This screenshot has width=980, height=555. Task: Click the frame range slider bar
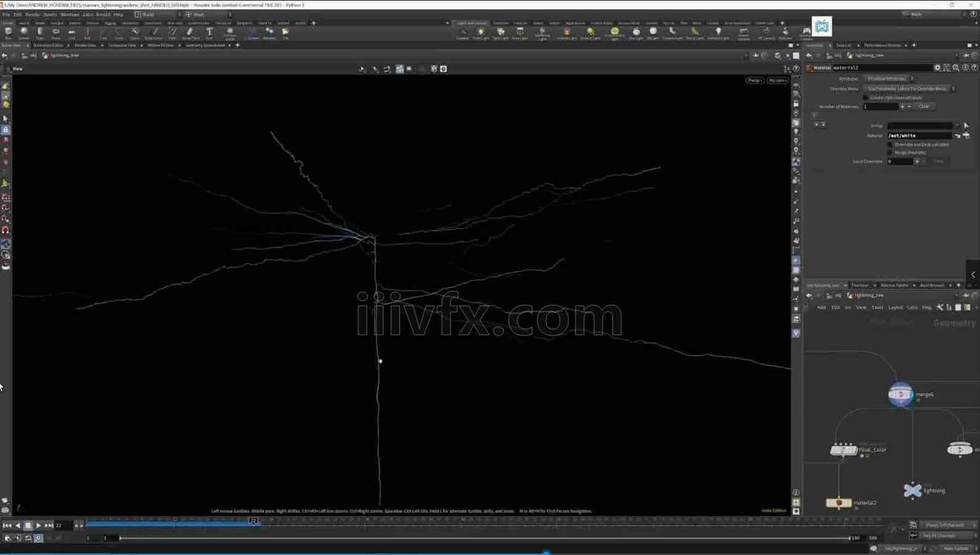point(485,538)
